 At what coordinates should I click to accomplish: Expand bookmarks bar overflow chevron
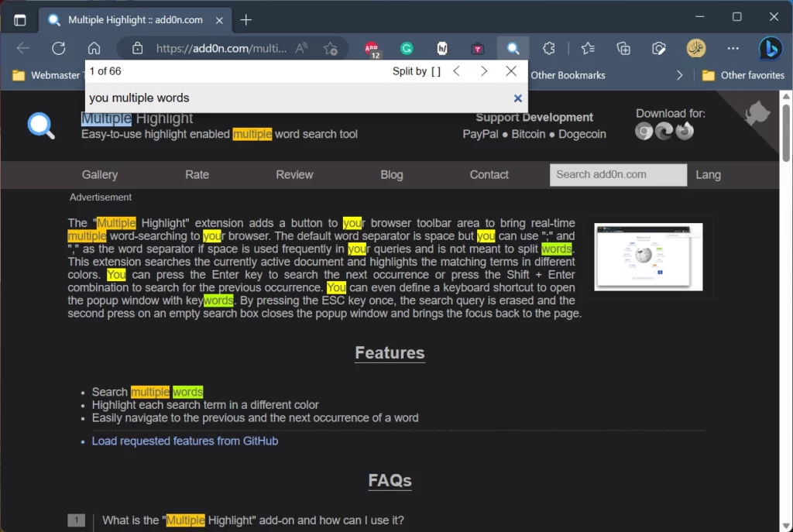pos(679,75)
